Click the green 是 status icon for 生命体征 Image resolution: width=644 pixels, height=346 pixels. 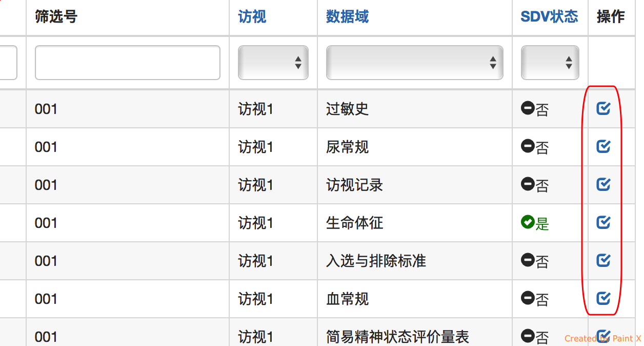[x=528, y=222]
